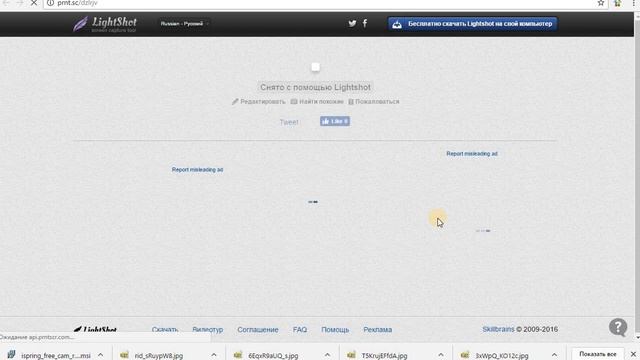Click the right Report misleading ad link

472,154
